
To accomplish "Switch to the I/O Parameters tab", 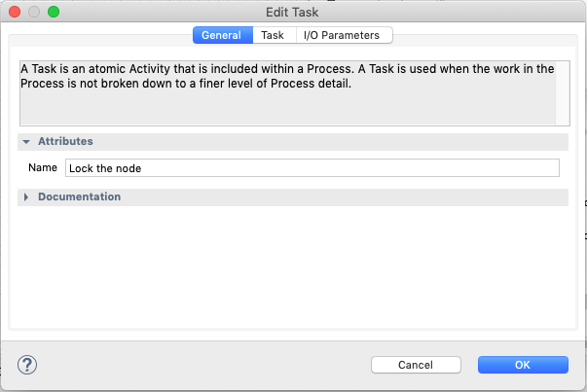I will (x=342, y=35).
